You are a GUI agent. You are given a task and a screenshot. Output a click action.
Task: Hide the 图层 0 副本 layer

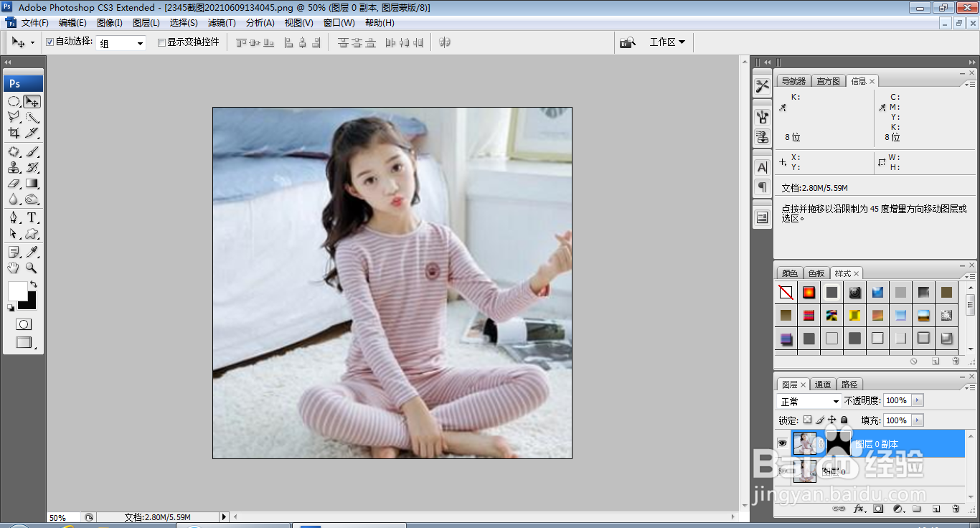coord(783,443)
